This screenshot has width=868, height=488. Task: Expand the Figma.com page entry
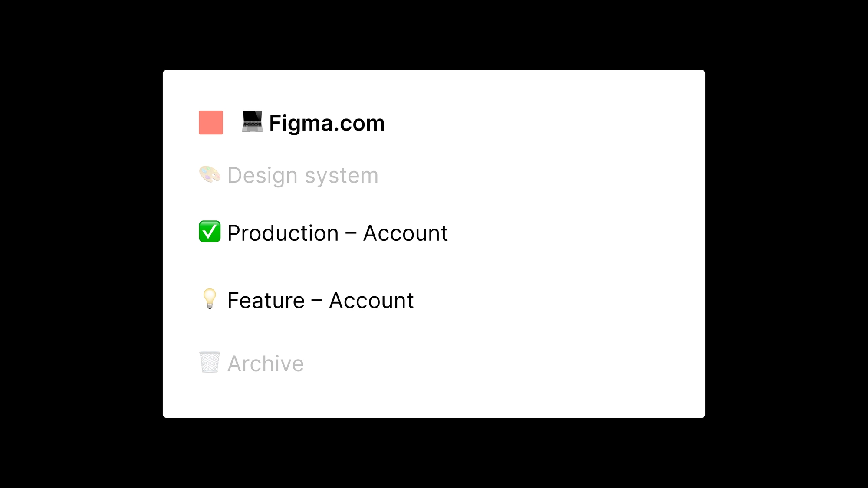(326, 123)
